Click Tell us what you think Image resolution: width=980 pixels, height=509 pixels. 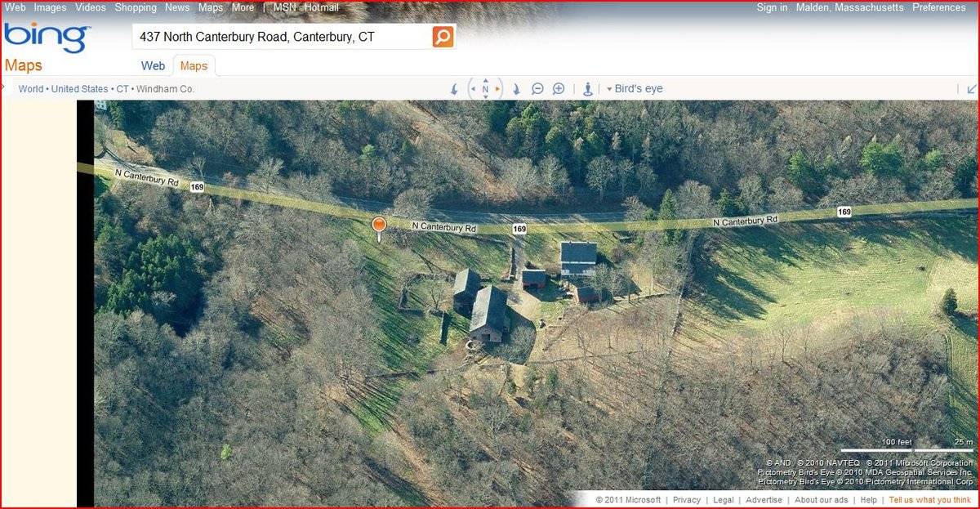pos(930,500)
